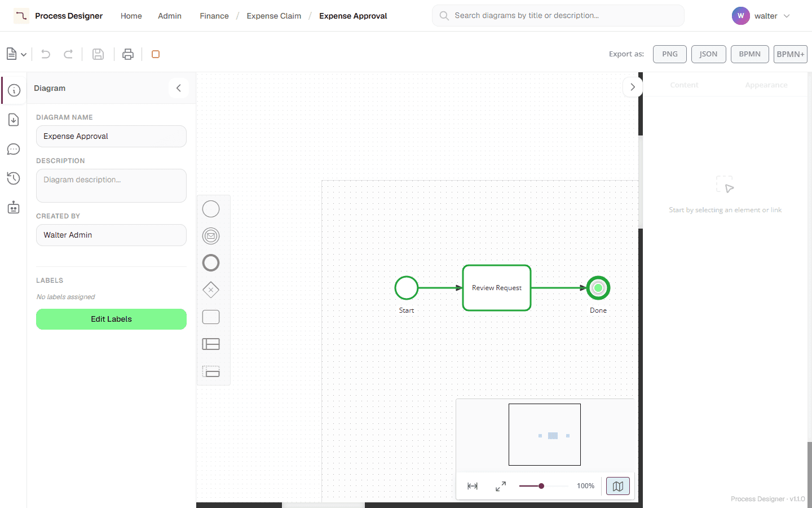Go to the Home menu item
The width and height of the screenshot is (812, 508).
tap(131, 16)
